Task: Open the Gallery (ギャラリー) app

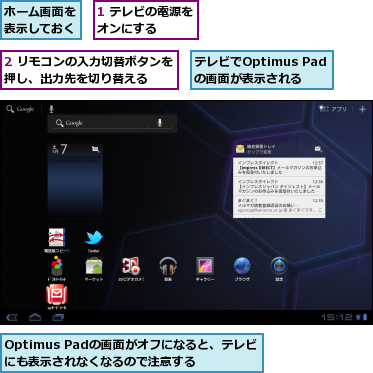Action: (205, 269)
